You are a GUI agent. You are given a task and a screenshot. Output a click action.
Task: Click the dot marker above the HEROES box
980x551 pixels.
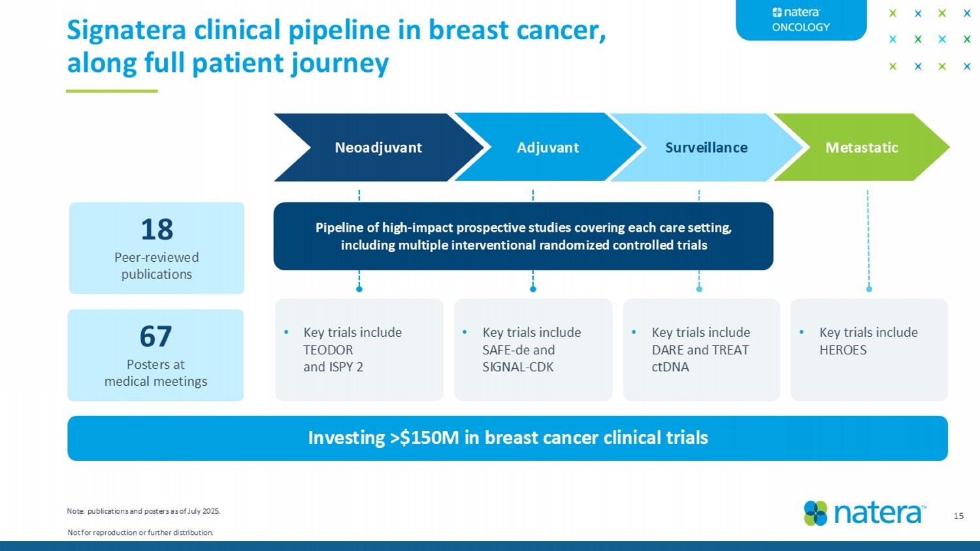[x=869, y=289]
